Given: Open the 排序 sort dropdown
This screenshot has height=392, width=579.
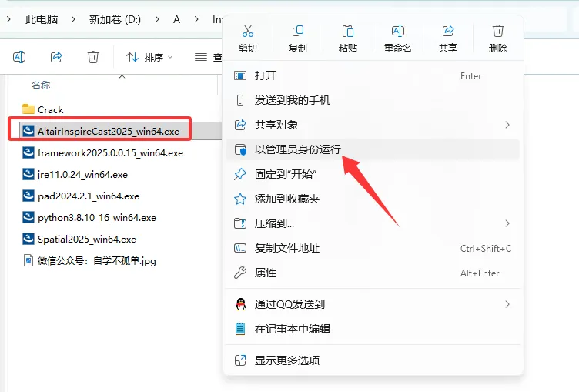Looking at the screenshot, I should click(x=149, y=57).
